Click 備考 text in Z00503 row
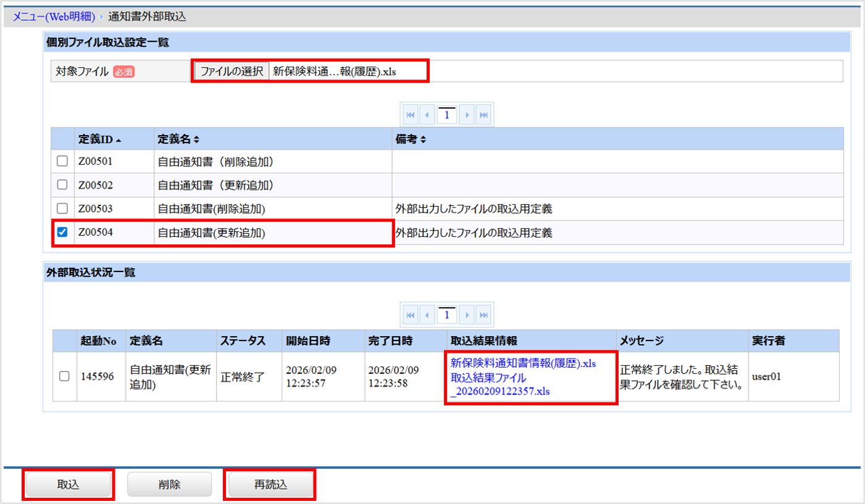Screen dimensions: 865x504 [474, 210]
